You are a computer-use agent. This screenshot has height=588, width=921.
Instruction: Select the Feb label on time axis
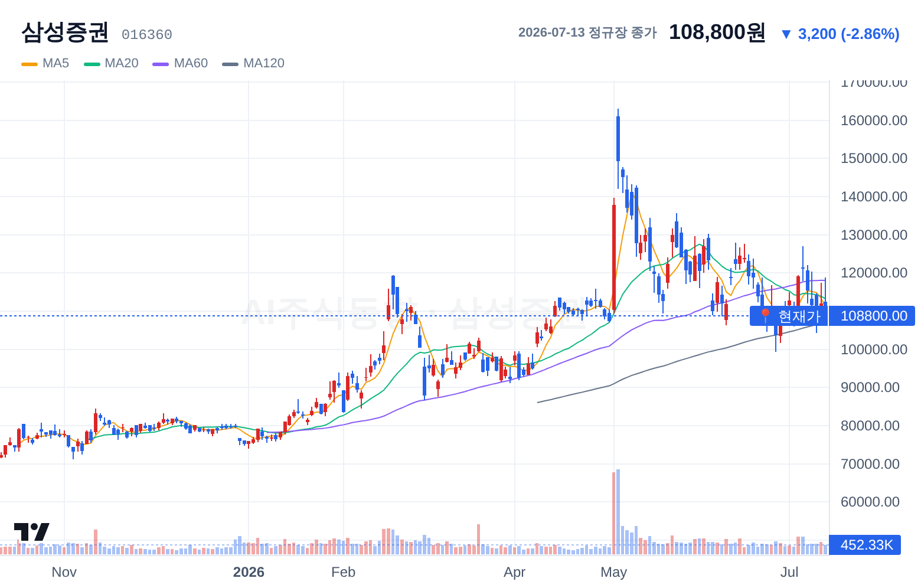pos(344,572)
